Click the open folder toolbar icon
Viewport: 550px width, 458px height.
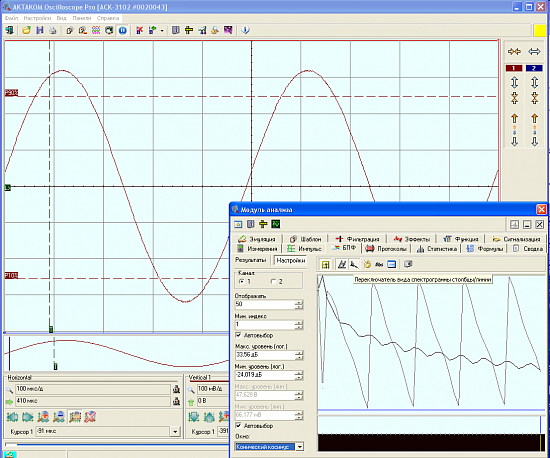[26, 31]
